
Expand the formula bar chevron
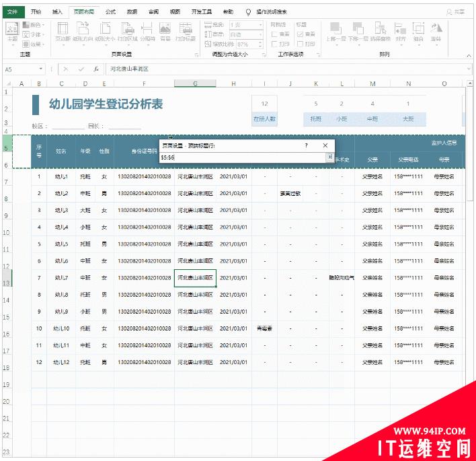(469, 69)
